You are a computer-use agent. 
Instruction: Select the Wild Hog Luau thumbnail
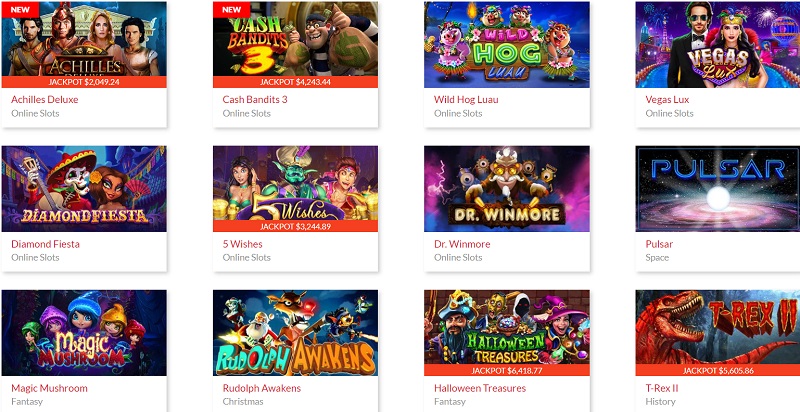[x=507, y=44]
